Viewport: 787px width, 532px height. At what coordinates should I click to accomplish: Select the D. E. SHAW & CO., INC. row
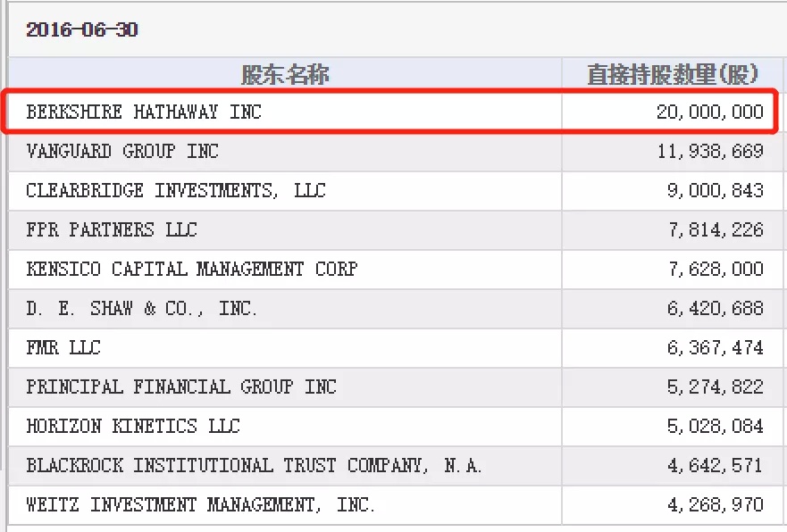(x=396, y=308)
